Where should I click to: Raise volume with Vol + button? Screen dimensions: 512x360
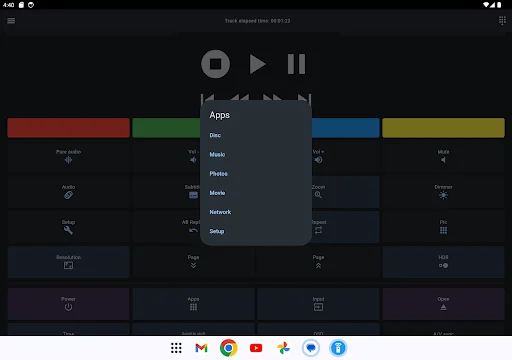tap(345, 156)
